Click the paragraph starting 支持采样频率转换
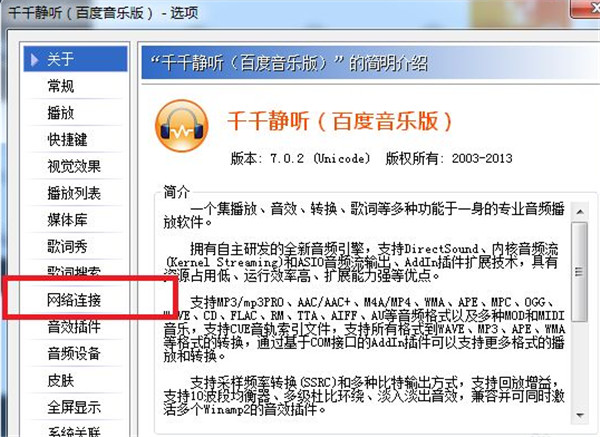 coord(364,396)
